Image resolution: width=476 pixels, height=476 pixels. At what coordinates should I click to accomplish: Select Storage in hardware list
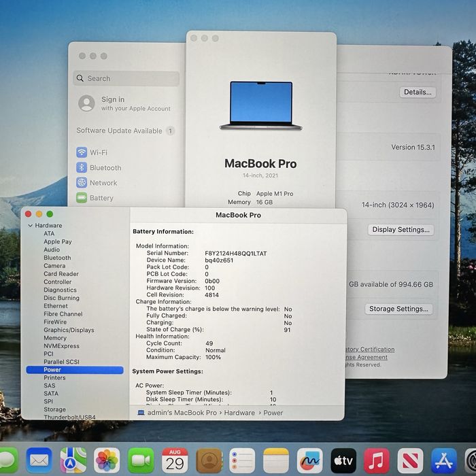(x=54, y=409)
